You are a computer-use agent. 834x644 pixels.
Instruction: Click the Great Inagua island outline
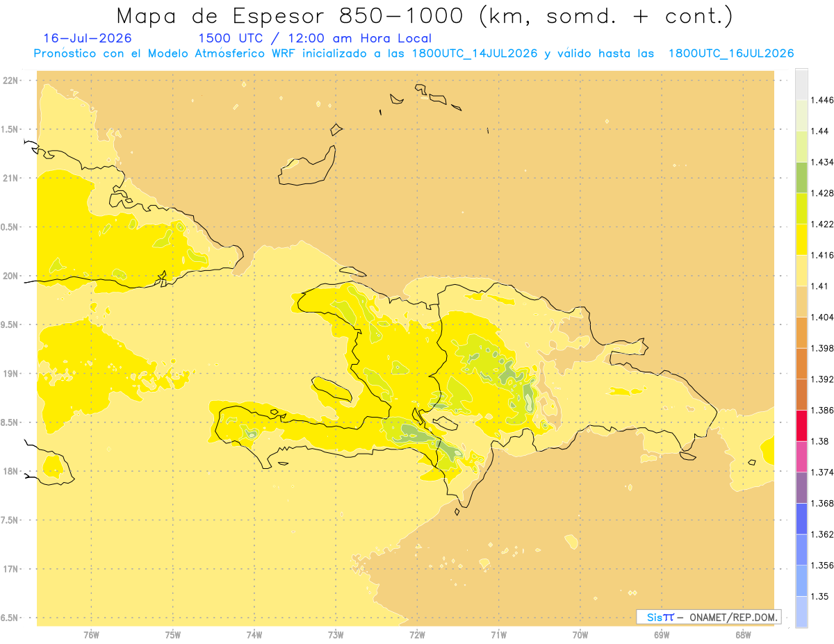click(306, 165)
